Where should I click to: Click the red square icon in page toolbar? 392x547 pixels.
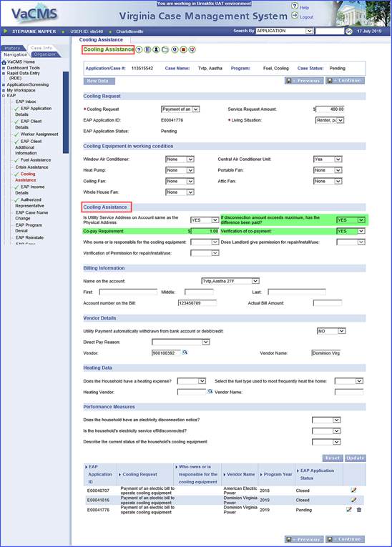click(x=184, y=49)
